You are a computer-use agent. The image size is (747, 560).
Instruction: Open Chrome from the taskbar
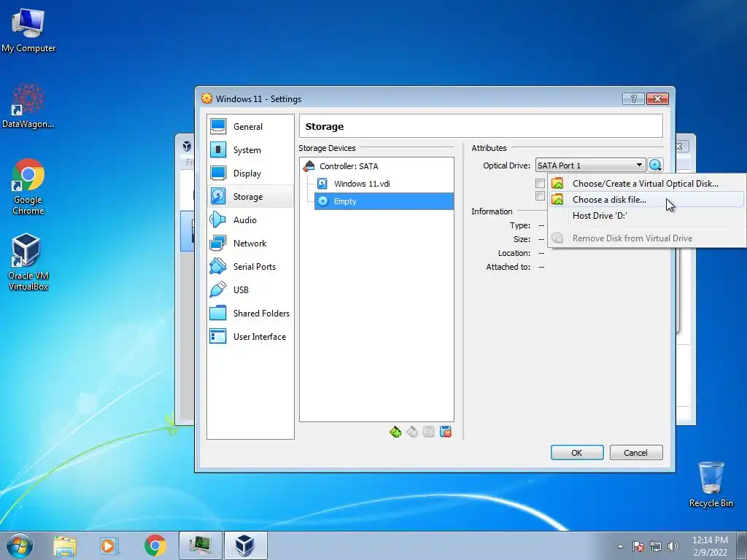(x=155, y=546)
